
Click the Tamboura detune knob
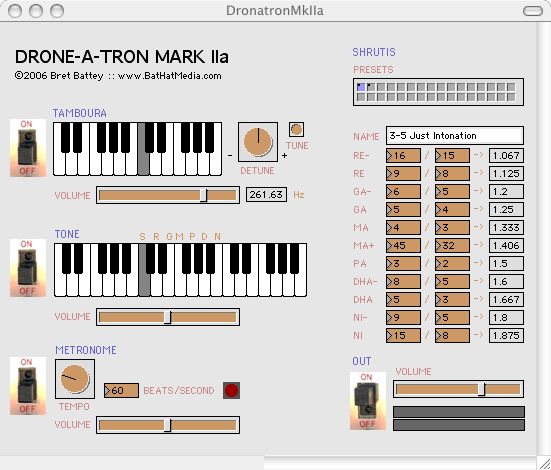(258, 142)
